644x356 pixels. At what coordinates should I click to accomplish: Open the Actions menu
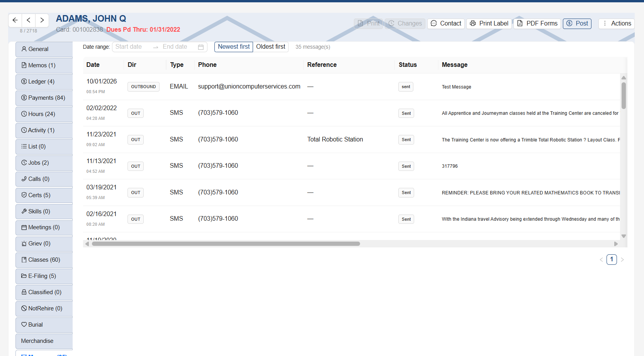(x=617, y=24)
